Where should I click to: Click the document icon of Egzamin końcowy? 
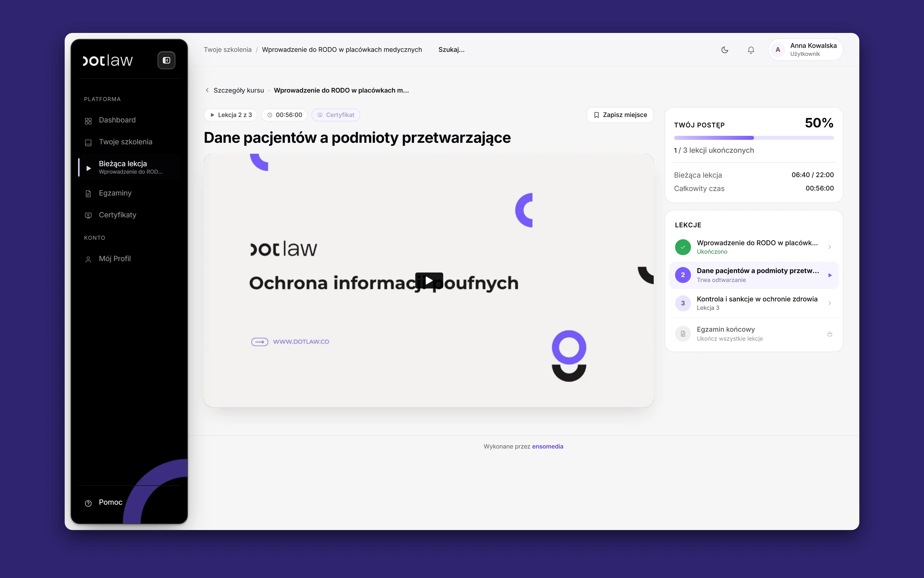[683, 334]
